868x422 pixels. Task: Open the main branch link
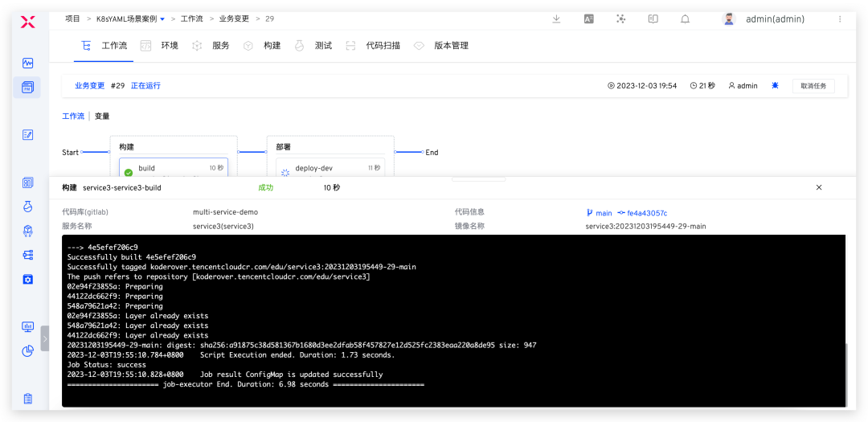[600, 213]
